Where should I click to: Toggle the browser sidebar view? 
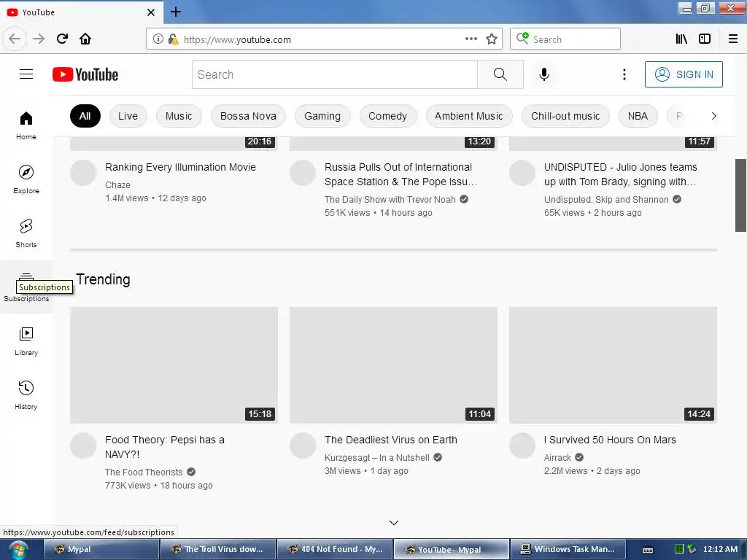(705, 39)
